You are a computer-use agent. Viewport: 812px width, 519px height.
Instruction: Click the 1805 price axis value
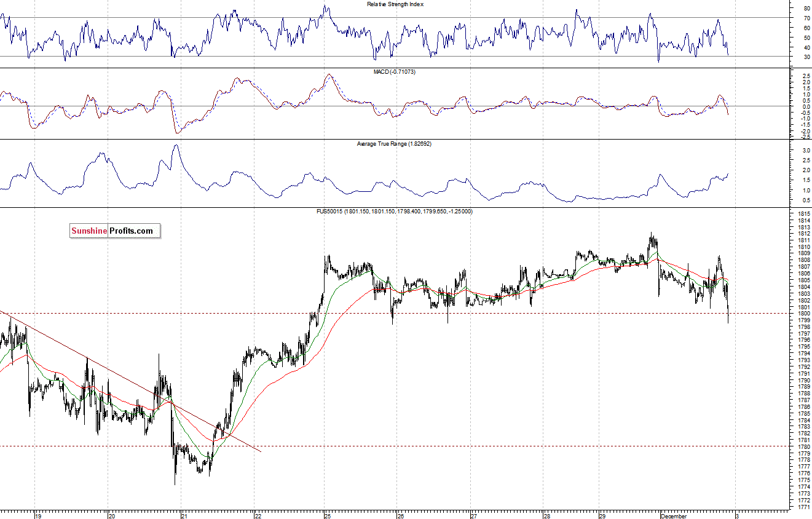tap(803, 280)
